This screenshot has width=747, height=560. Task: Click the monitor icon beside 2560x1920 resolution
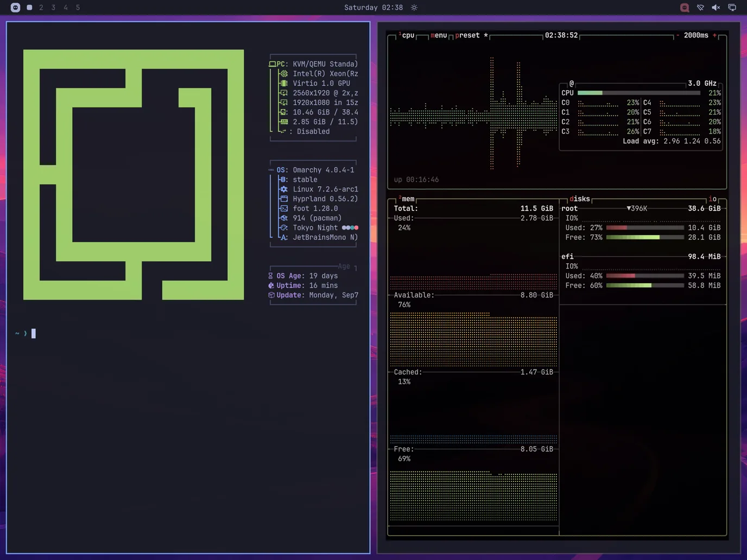pyautogui.click(x=284, y=93)
